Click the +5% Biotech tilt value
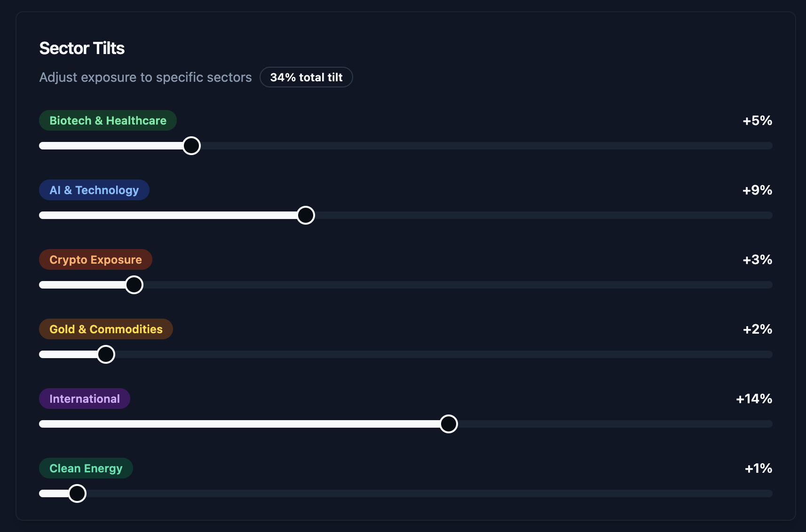 [x=757, y=121]
